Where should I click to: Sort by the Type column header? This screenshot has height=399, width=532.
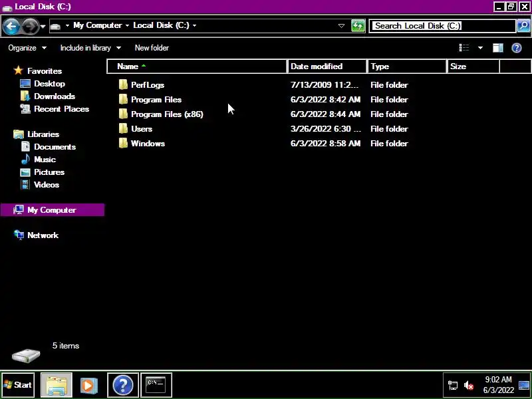[x=407, y=66]
